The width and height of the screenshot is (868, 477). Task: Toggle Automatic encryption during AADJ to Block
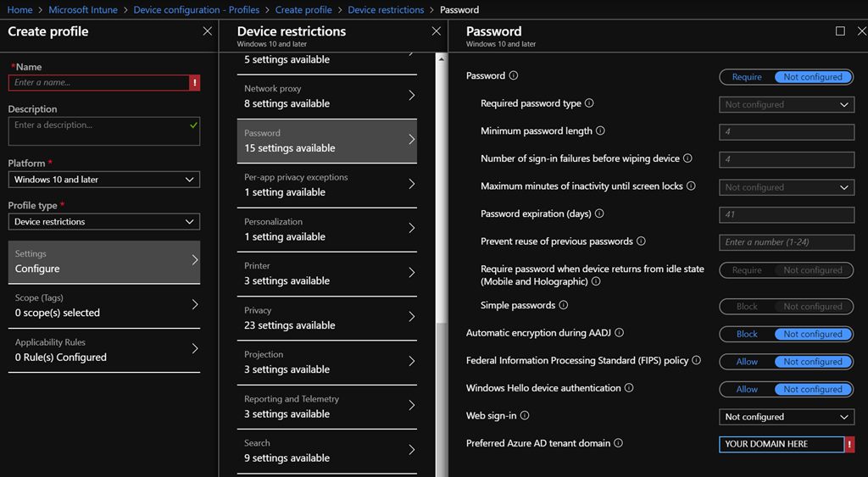[x=747, y=334]
